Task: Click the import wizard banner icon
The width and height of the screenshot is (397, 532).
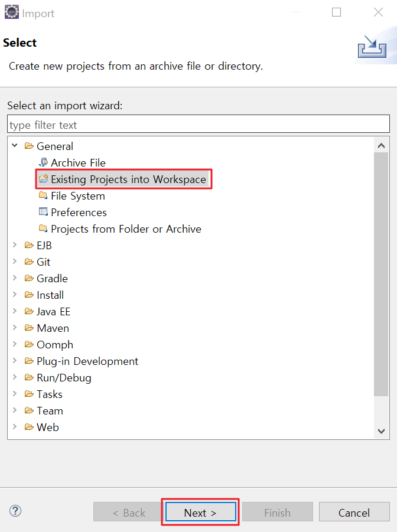Action: coord(373,47)
